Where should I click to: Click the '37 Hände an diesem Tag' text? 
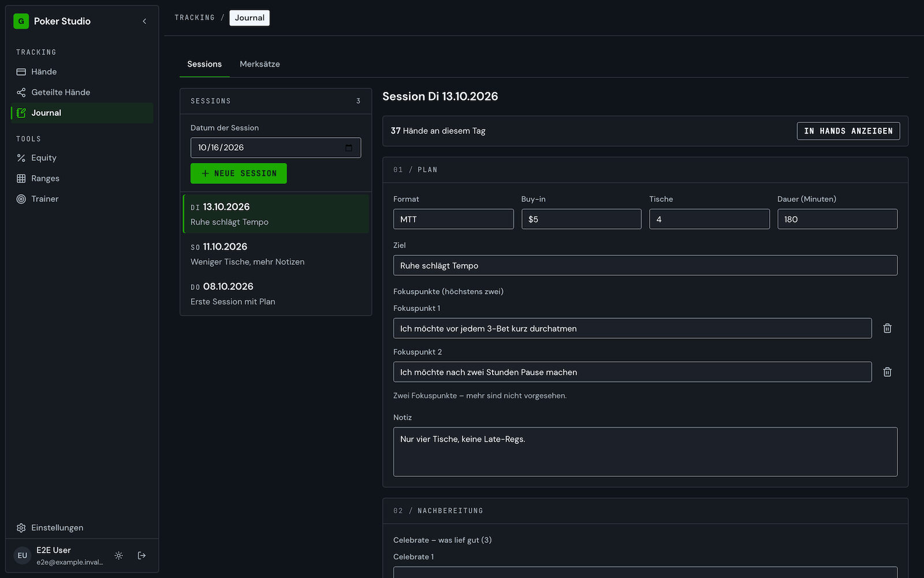[438, 131]
